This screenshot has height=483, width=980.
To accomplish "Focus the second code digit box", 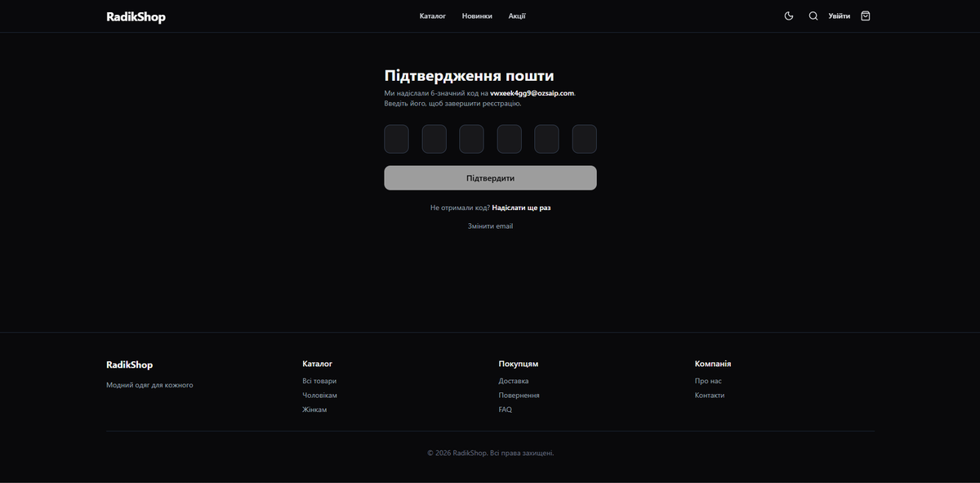I will click(434, 139).
